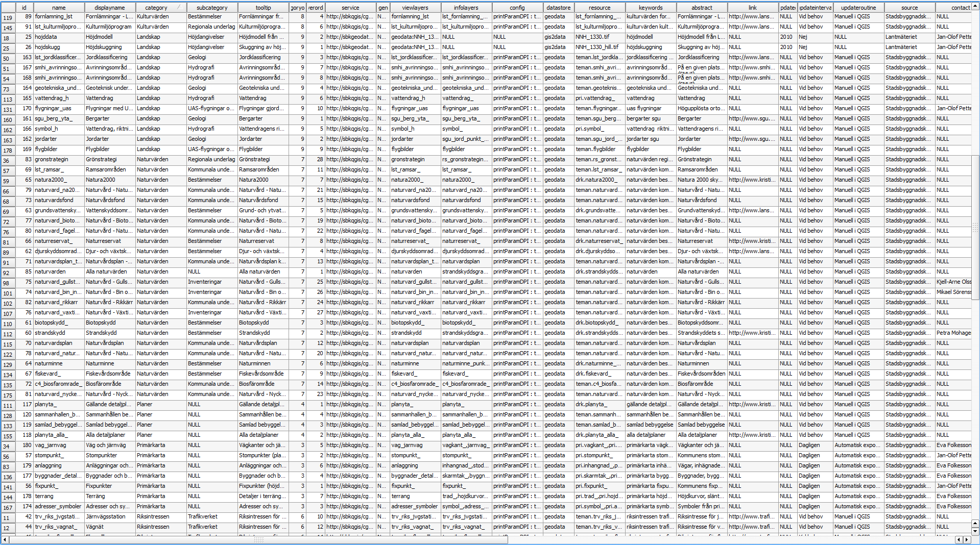Click the abstract column header
Viewport: 980px width, 545px height.
click(702, 8)
